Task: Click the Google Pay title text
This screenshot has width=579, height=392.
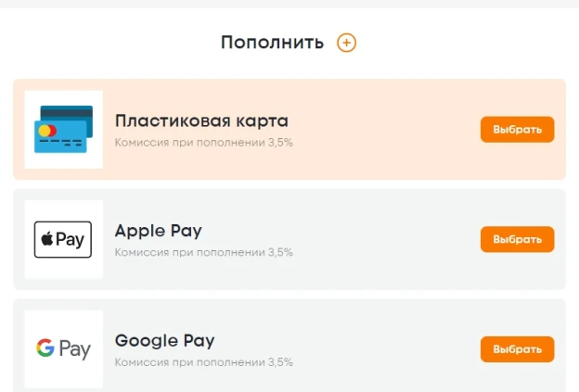Action: tap(164, 341)
